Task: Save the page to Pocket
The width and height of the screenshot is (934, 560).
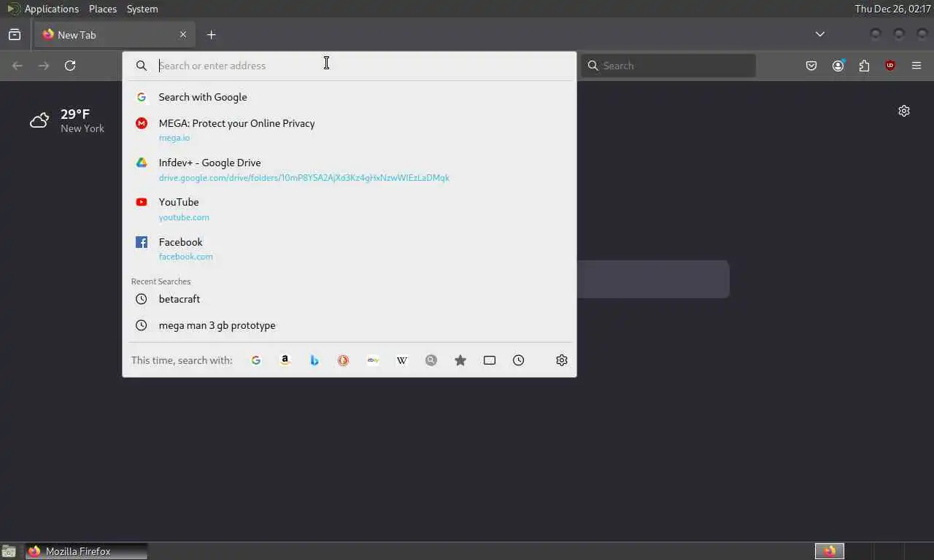Action: click(811, 66)
